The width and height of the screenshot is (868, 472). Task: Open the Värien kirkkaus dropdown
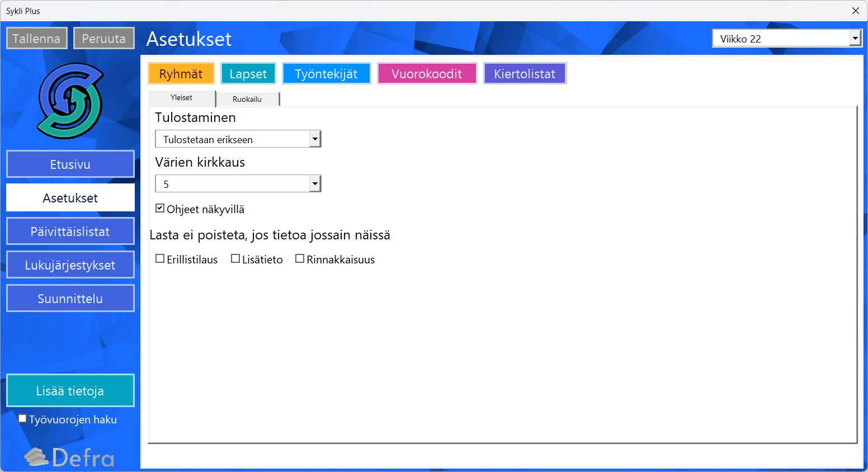pos(315,184)
